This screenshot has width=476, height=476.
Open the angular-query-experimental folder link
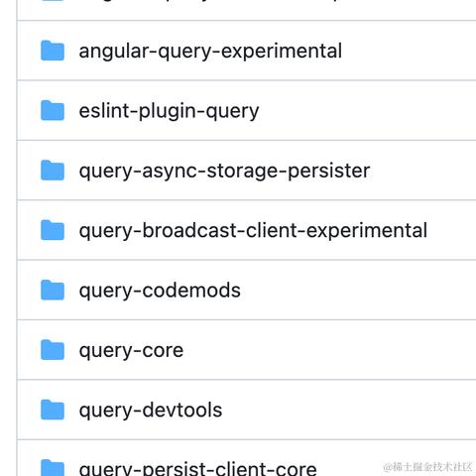tap(210, 52)
